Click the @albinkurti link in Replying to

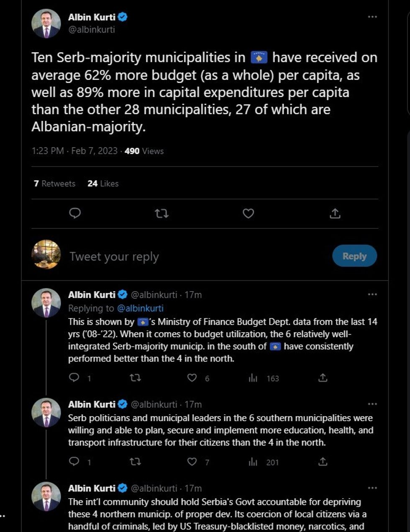coord(140,308)
